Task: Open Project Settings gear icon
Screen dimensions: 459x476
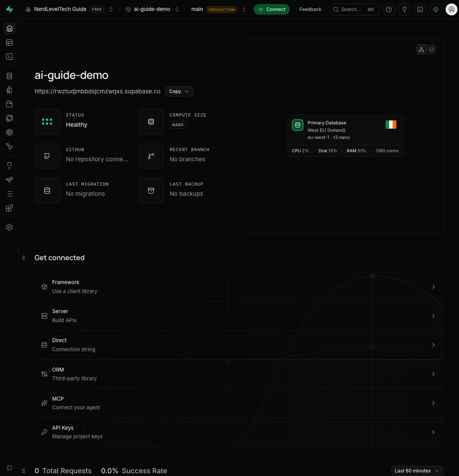Action: [x=9, y=227]
